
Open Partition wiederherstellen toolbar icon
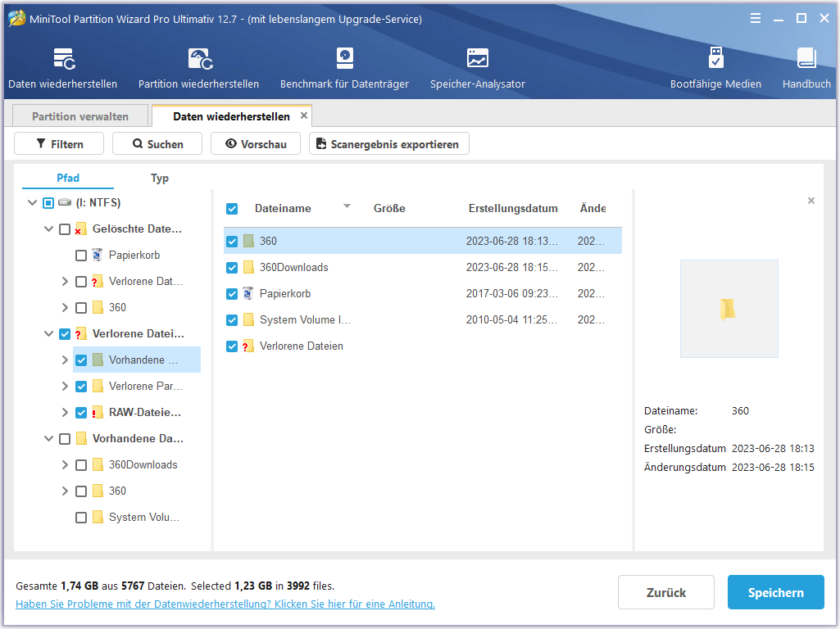click(200, 59)
